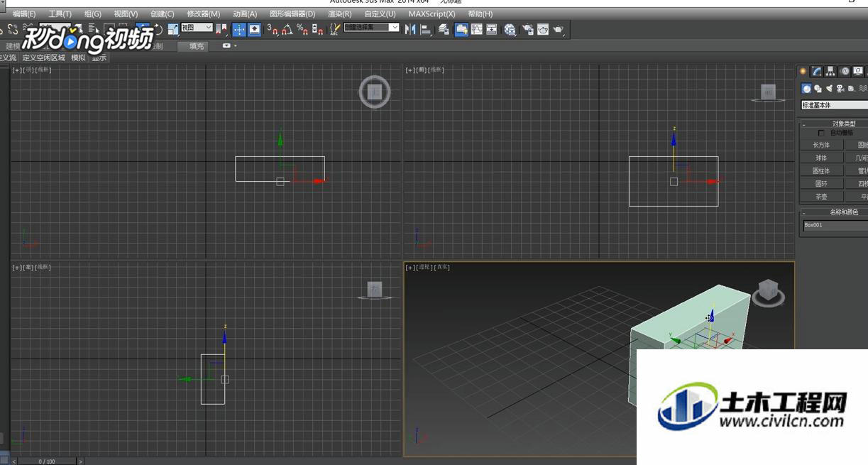
Task: Switch to the Modify command panel tab
Action: coord(816,71)
